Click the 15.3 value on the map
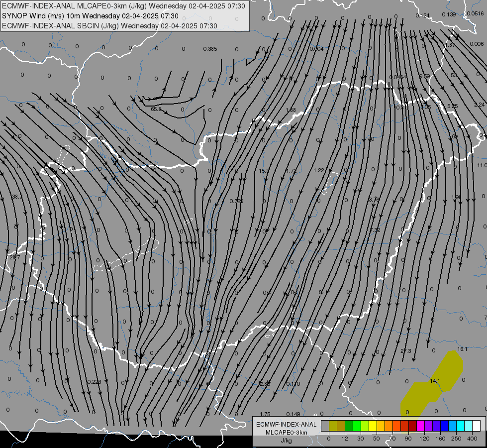Screen dimensions: 487x448 coord(264,171)
